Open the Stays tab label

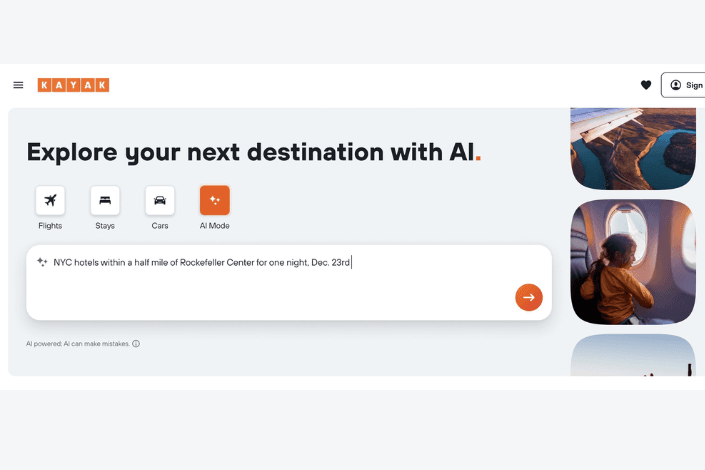(105, 226)
